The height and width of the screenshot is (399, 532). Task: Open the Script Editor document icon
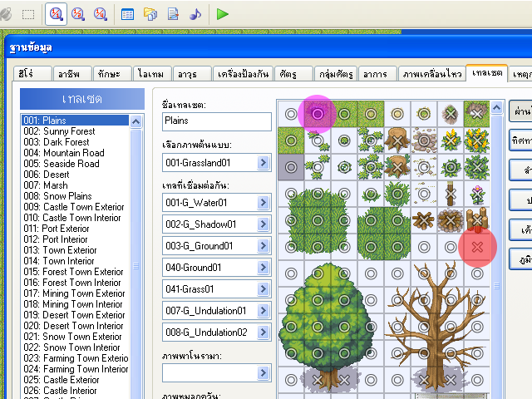[x=173, y=15]
